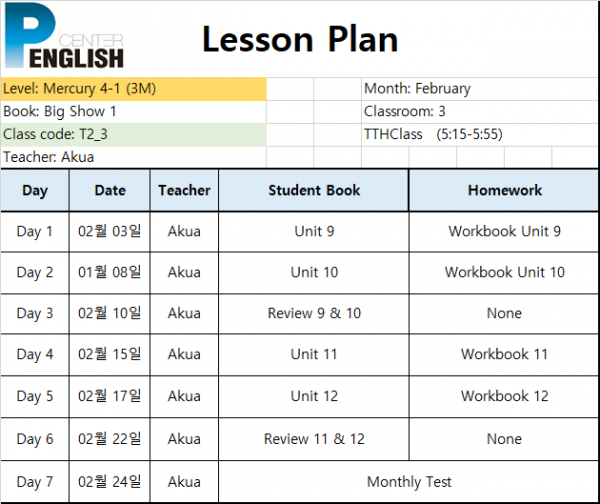Select the 01월 08일 date cell
This screenshot has width=600, height=504.
[x=110, y=272]
